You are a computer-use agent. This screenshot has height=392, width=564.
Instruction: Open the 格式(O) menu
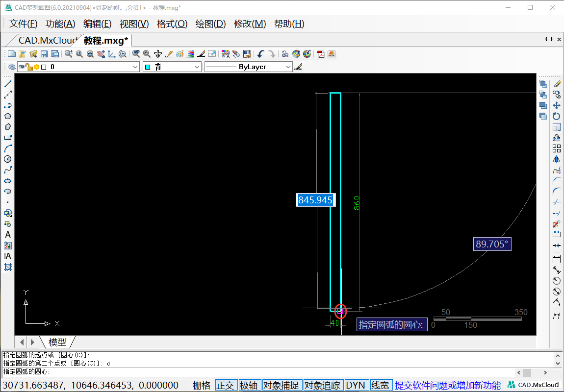point(172,24)
